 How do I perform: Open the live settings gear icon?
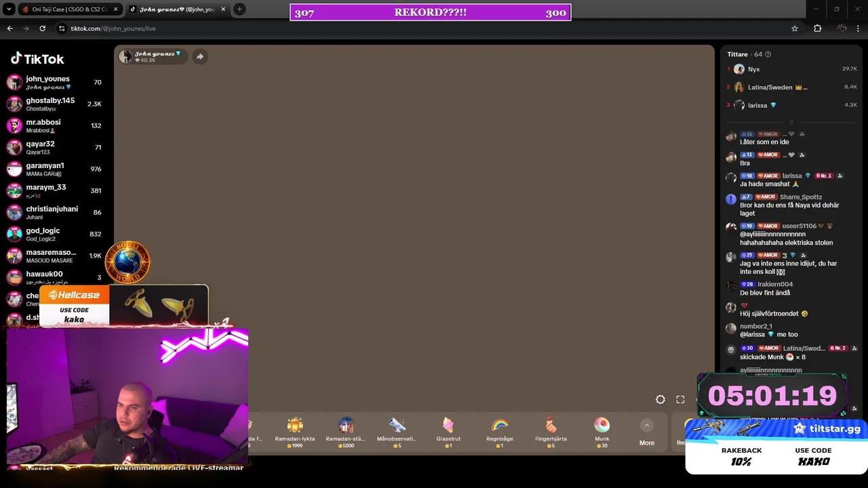click(660, 399)
